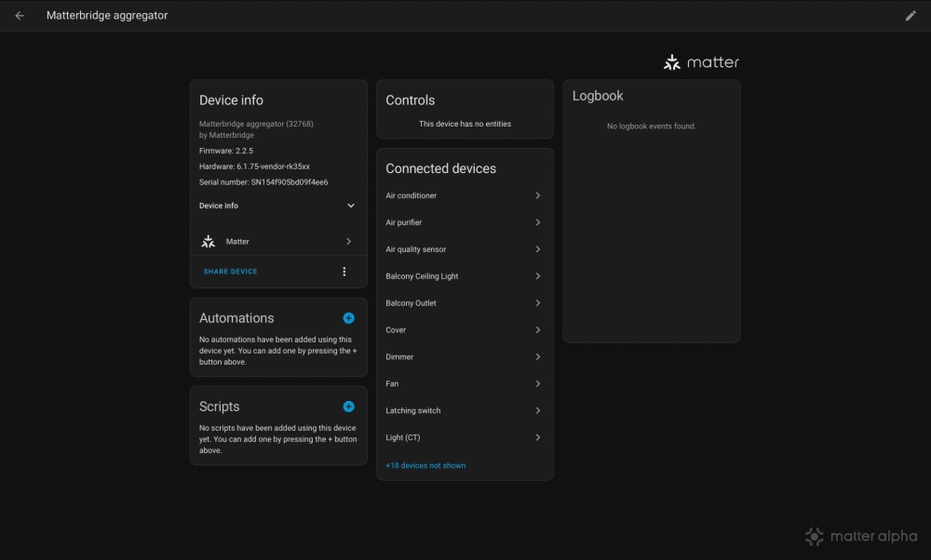
Task: Add a new script with plus icon
Action: (x=348, y=407)
